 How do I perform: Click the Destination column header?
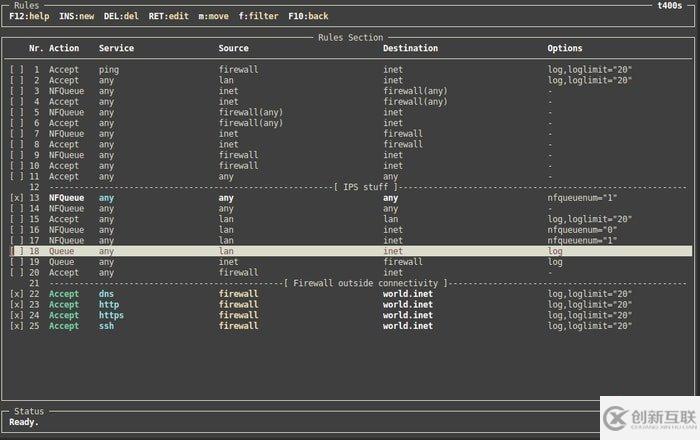[410, 48]
